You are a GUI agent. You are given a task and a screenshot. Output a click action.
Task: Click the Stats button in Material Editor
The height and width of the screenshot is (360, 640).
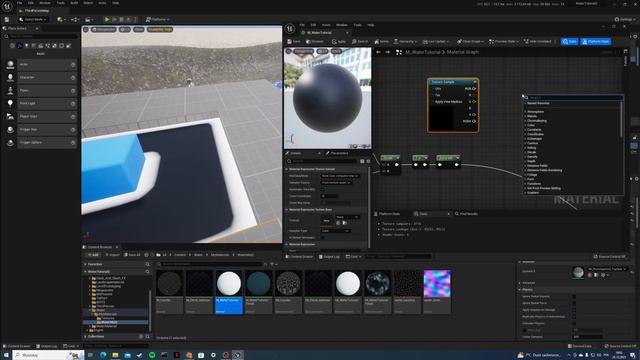point(569,41)
